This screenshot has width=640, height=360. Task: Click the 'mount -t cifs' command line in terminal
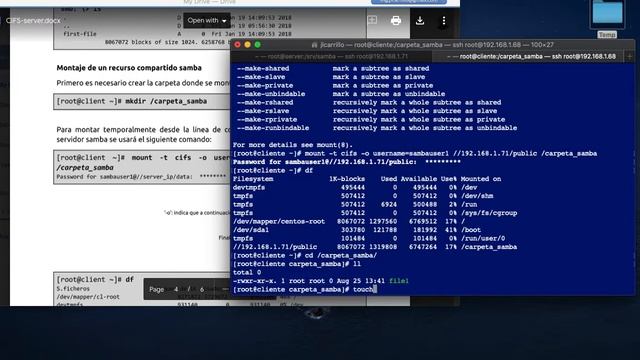click(x=415, y=153)
